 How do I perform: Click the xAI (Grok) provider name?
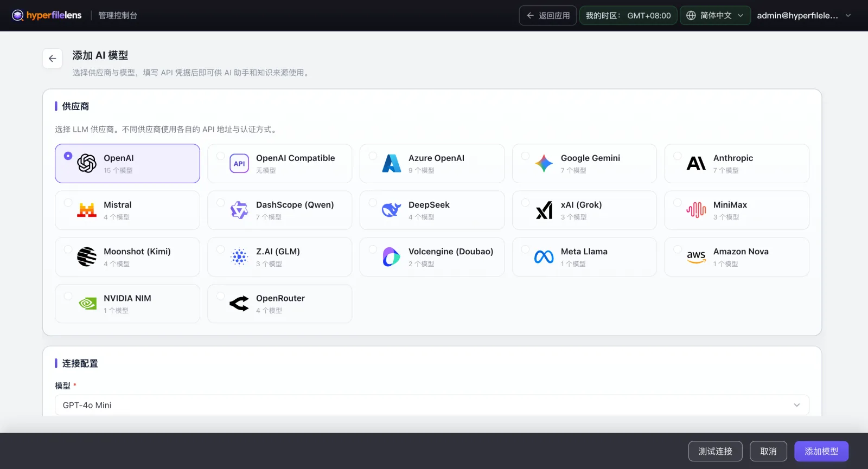click(582, 205)
